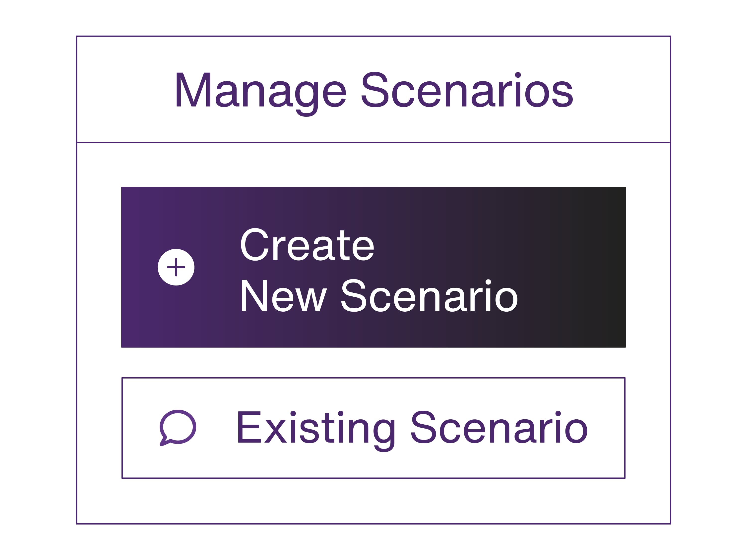Open the Existing Scenario button
Image resolution: width=747 pixels, height=560 pixels.
click(373, 428)
